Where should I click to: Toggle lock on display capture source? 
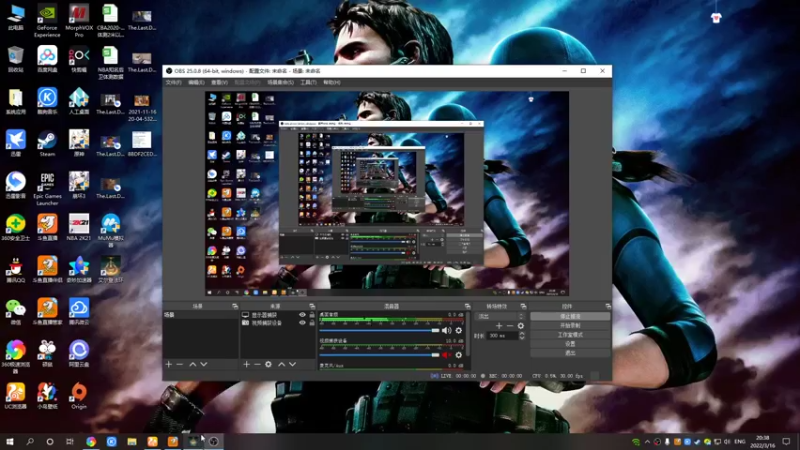coord(312,315)
